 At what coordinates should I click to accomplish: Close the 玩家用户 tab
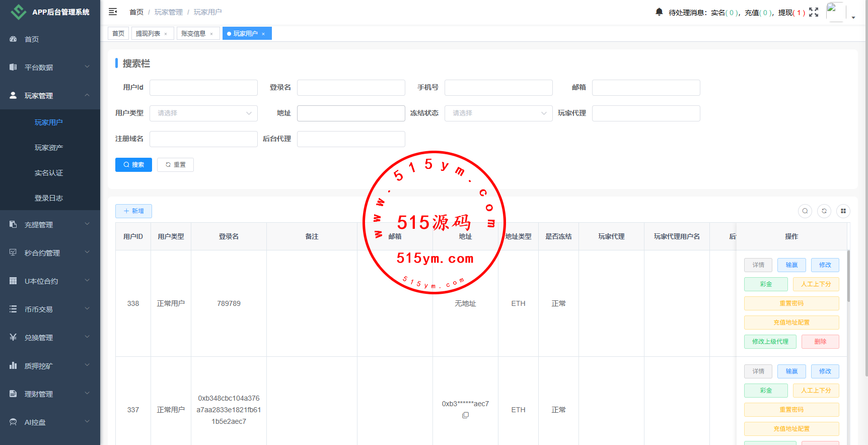pos(263,34)
